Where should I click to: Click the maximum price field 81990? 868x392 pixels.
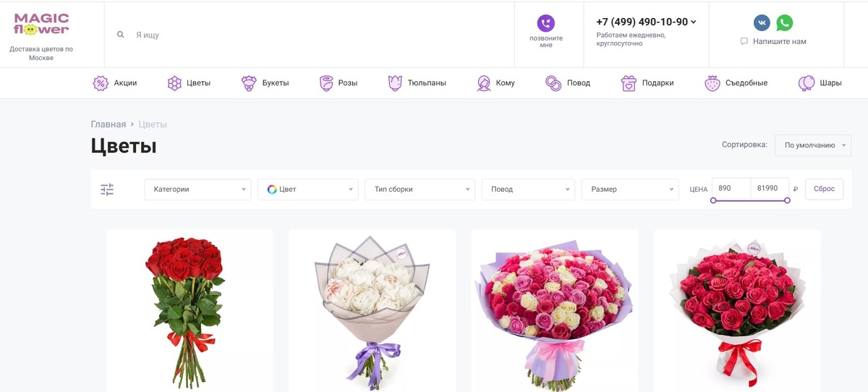coord(770,188)
